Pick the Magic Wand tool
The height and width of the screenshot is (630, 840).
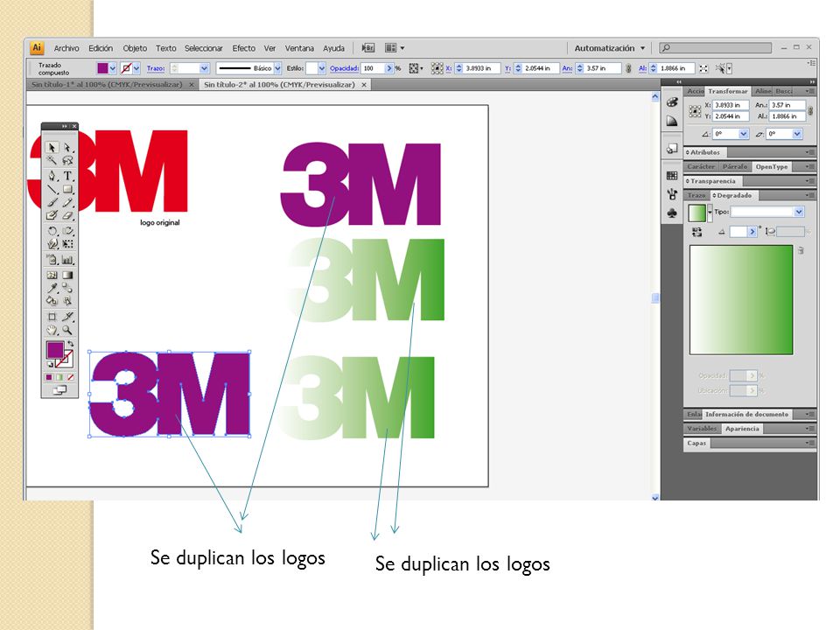tap(52, 160)
